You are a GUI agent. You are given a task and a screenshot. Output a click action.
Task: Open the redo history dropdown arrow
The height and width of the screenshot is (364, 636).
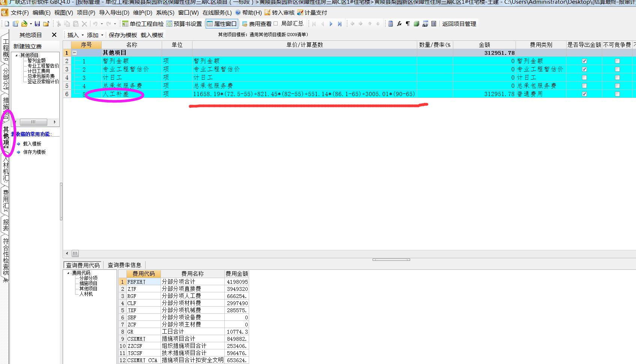tap(115, 24)
